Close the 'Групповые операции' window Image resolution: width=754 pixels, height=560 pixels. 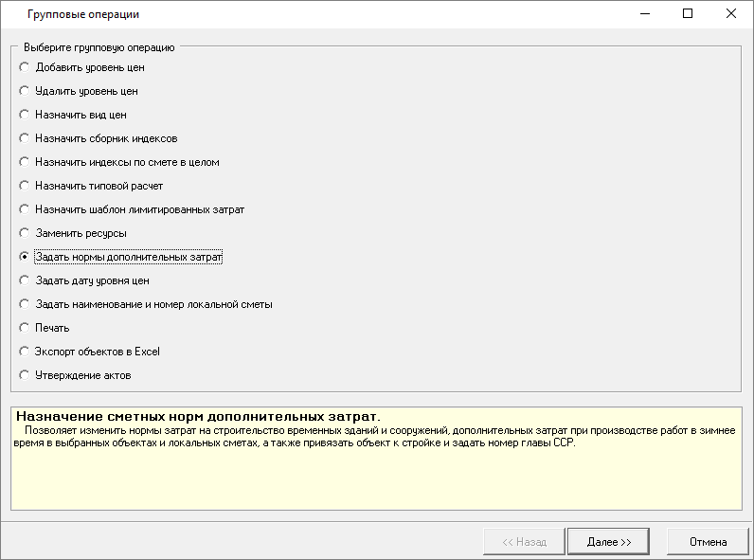[x=730, y=14]
